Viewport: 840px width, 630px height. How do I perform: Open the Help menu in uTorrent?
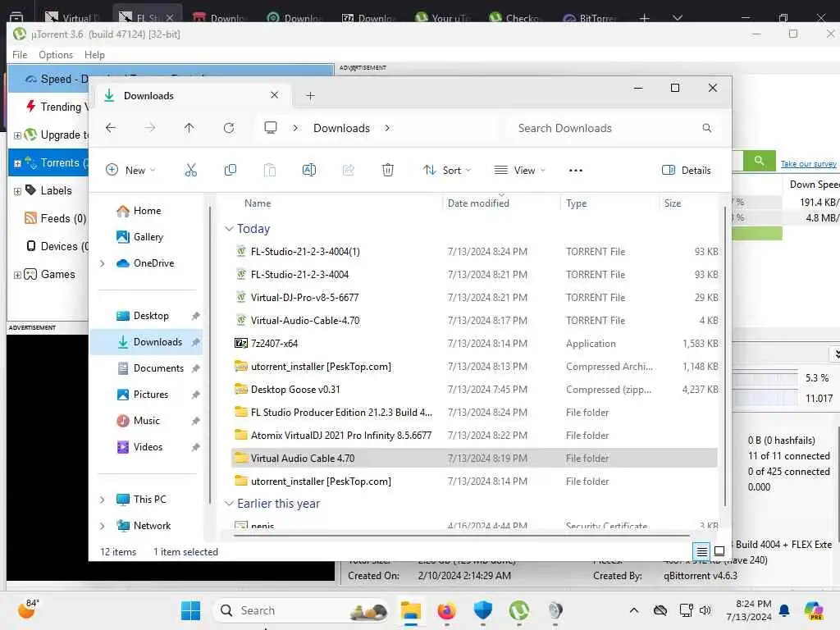pyautogui.click(x=94, y=55)
